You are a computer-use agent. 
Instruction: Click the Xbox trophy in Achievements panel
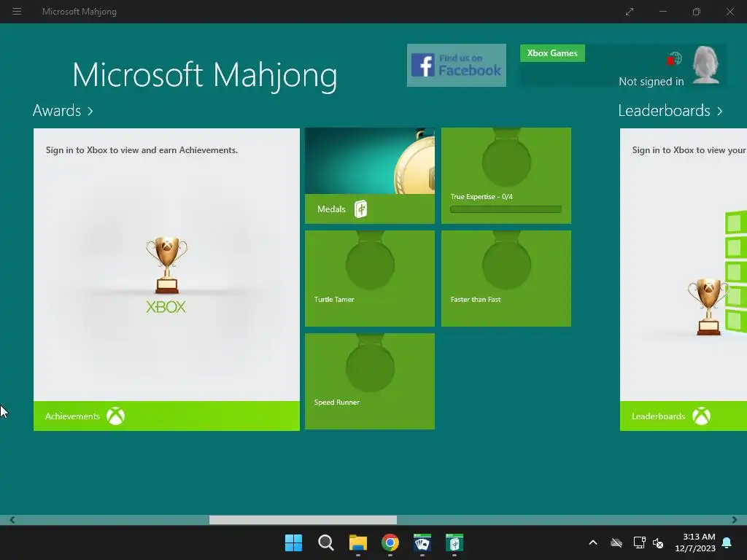167,265
